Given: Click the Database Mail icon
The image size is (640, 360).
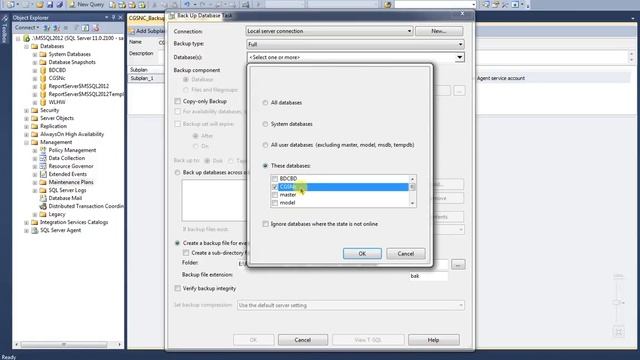Looking at the screenshot, I should (x=43, y=198).
